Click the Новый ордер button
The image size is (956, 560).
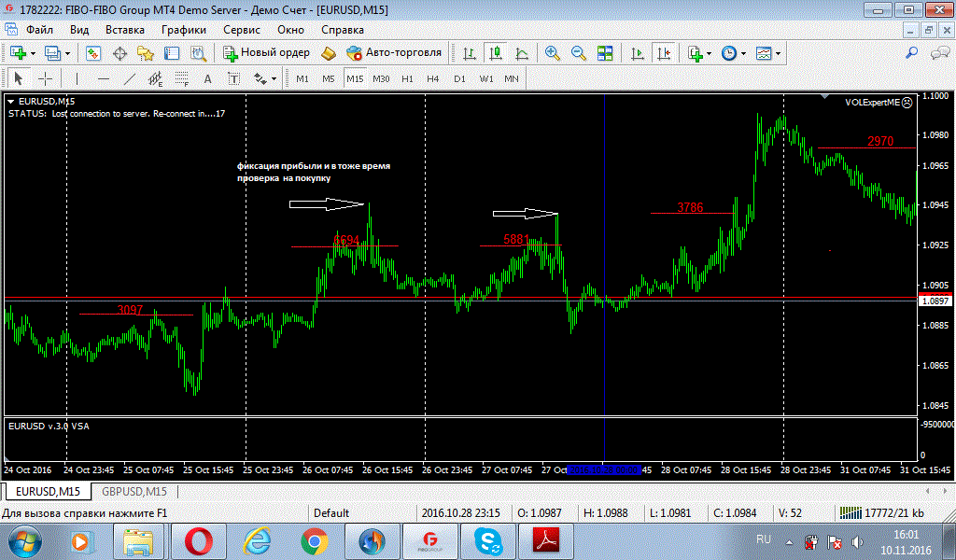tap(266, 53)
